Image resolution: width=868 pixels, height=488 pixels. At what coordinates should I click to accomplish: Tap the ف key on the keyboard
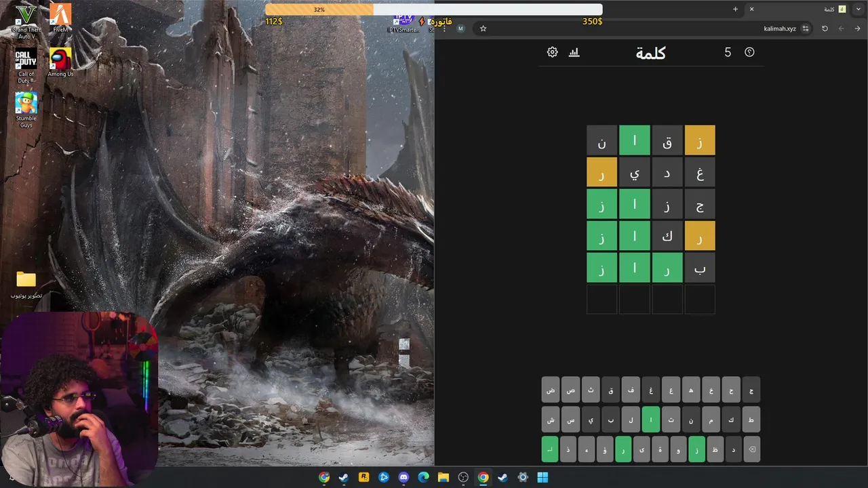[631, 390]
